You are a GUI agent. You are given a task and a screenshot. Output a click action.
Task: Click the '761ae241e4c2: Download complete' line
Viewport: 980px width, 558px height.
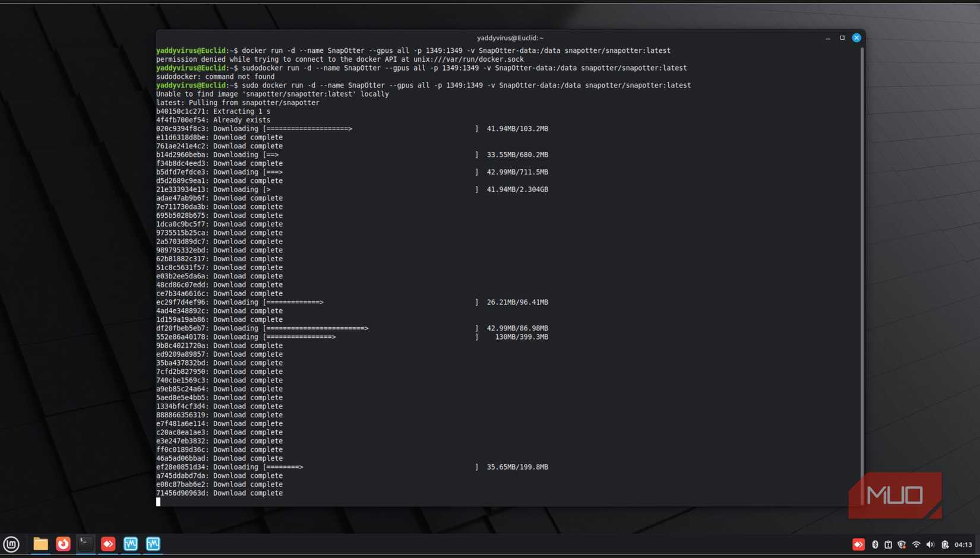(x=219, y=146)
